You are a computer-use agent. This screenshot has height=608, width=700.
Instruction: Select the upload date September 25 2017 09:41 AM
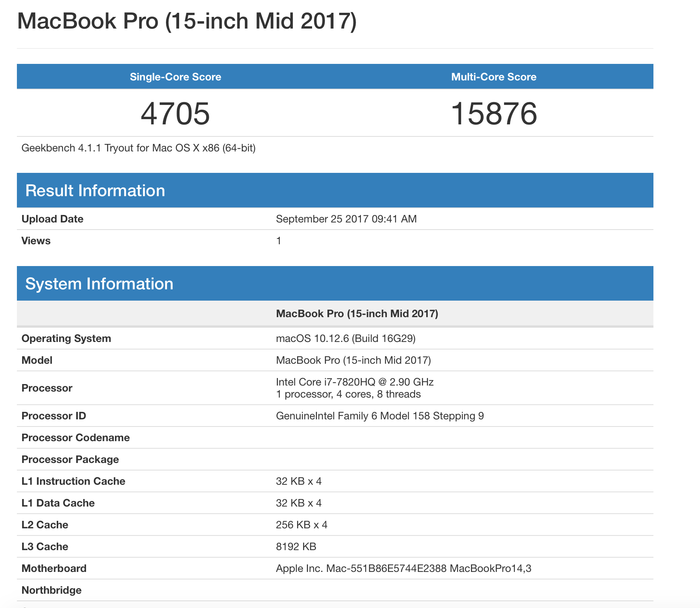pos(346,219)
